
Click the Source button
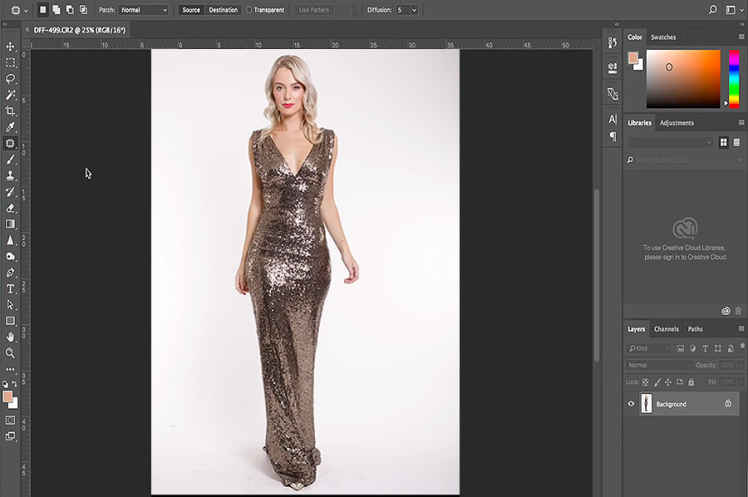pyautogui.click(x=191, y=10)
